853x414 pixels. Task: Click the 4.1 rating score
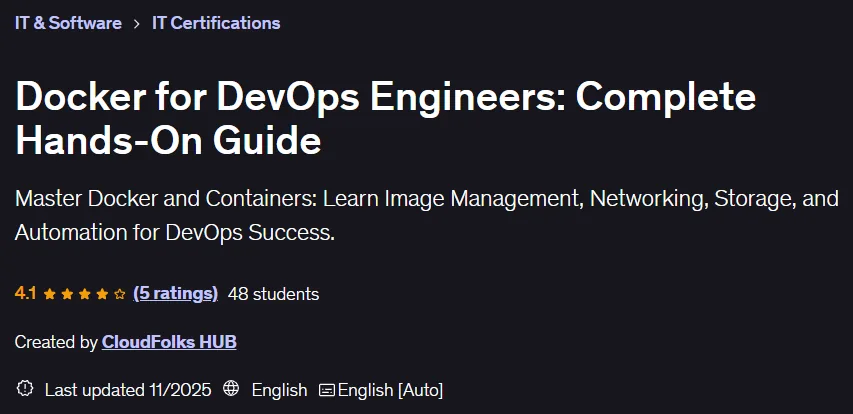coord(26,294)
